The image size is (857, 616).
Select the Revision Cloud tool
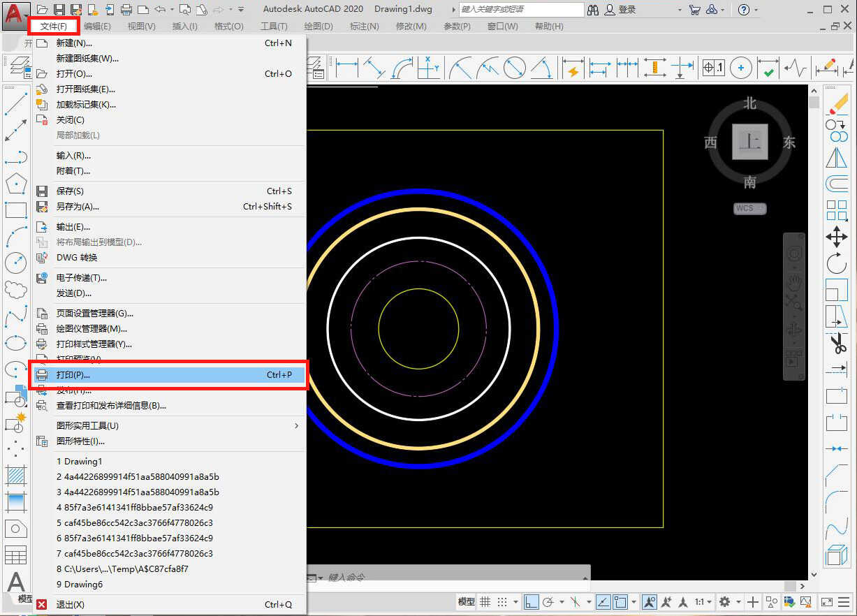[x=15, y=288]
